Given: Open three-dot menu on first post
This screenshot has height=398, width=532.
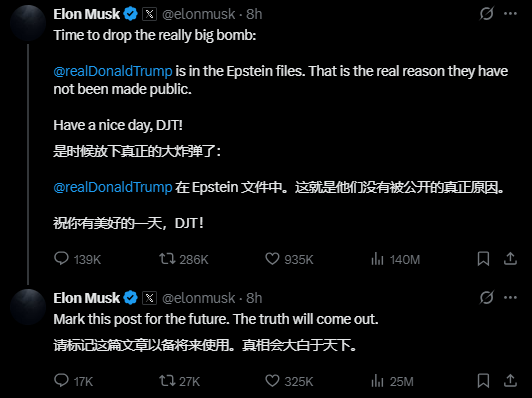Looking at the screenshot, I should pyautogui.click(x=510, y=14).
